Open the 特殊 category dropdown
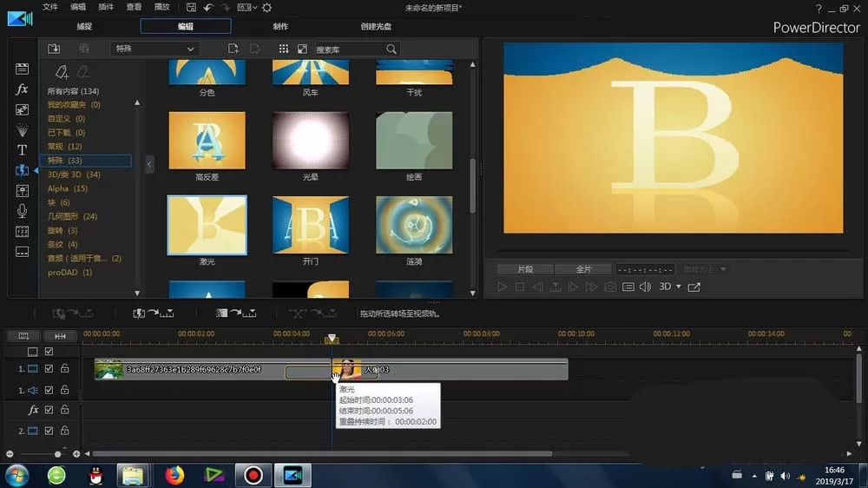The image size is (868, 488). point(155,49)
